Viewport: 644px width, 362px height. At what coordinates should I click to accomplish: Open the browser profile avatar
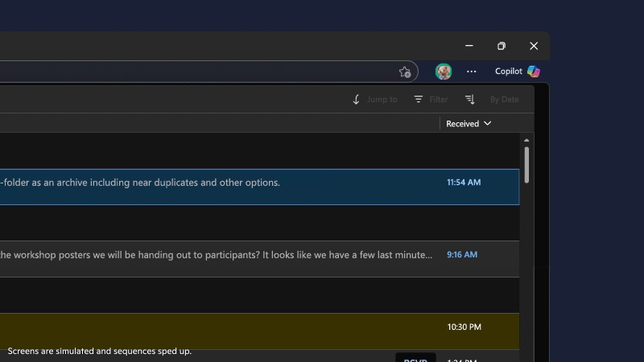click(444, 72)
